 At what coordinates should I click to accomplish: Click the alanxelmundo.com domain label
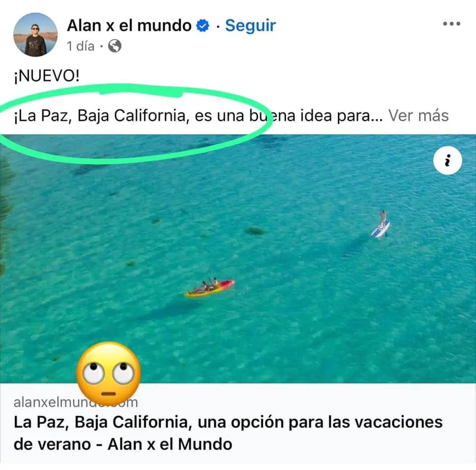[x=75, y=402]
